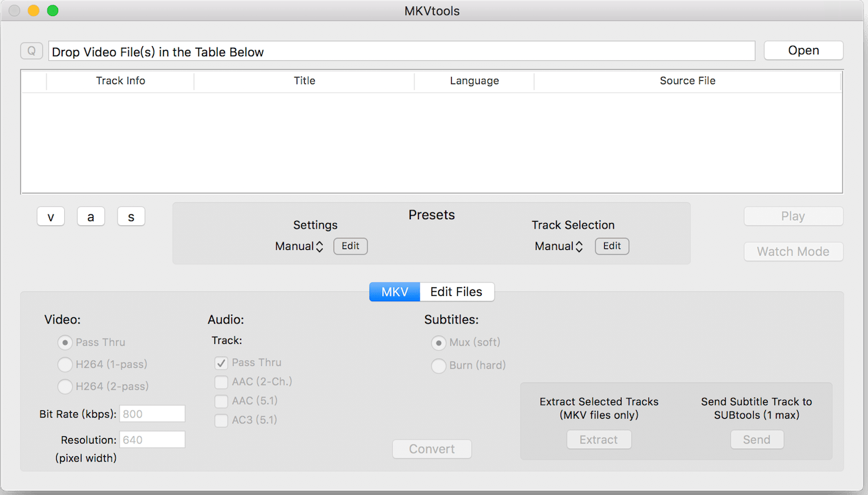Click Edit next to Track Selection preset

click(612, 246)
